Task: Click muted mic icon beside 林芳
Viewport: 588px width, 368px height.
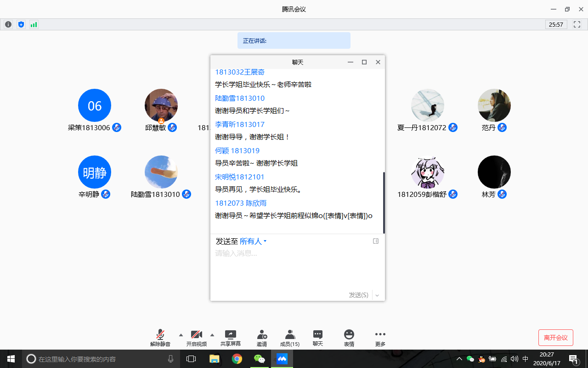Action: click(502, 194)
